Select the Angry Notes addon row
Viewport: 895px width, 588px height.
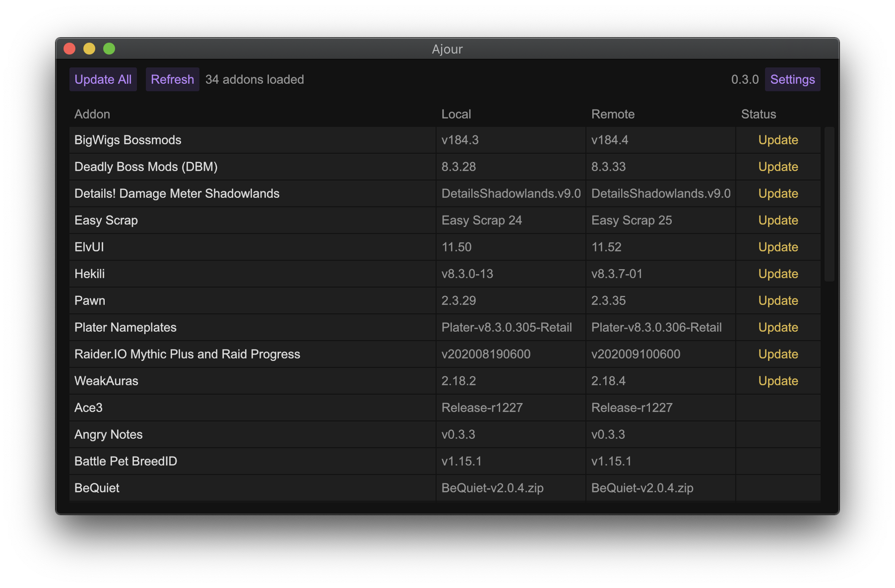click(x=445, y=434)
